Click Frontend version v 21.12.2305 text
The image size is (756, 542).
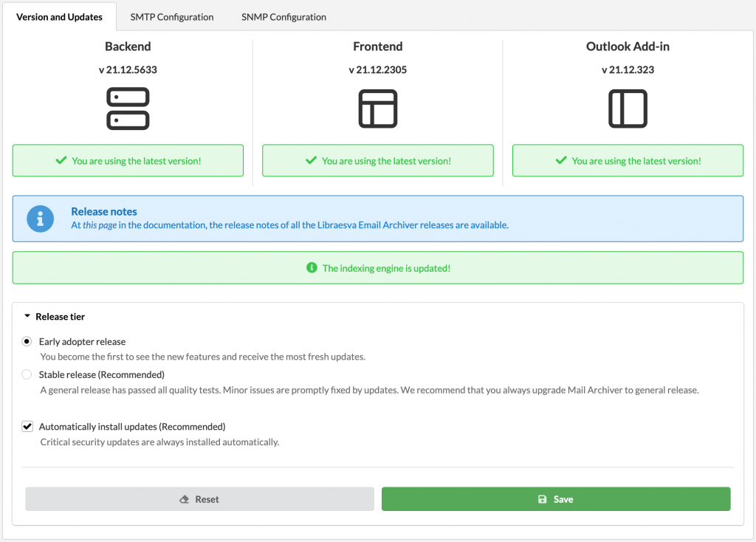point(377,70)
